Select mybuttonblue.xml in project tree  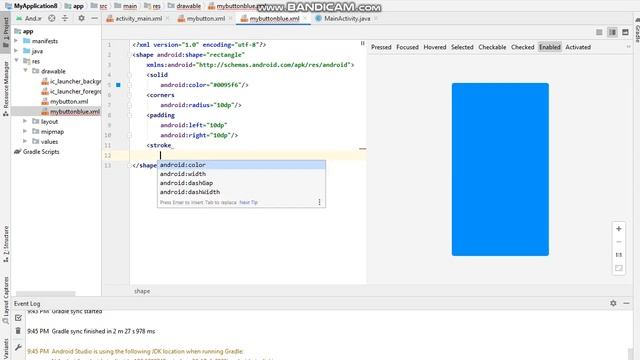(70, 111)
